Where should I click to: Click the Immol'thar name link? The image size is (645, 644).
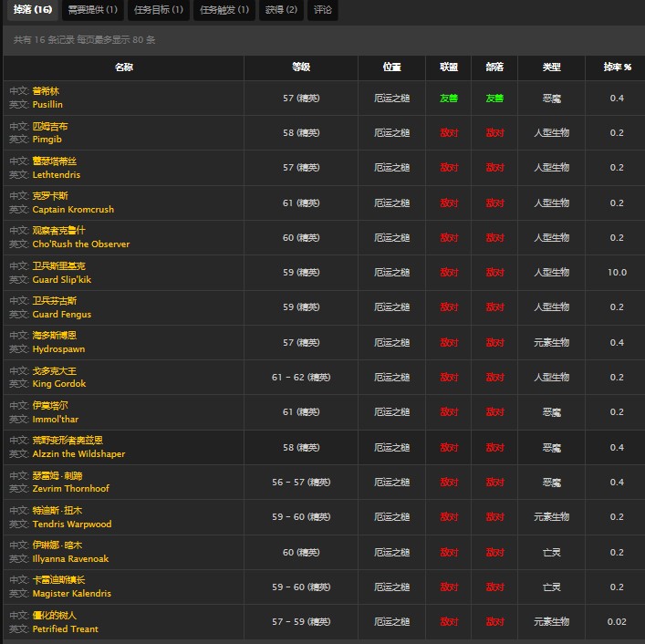click(56, 420)
